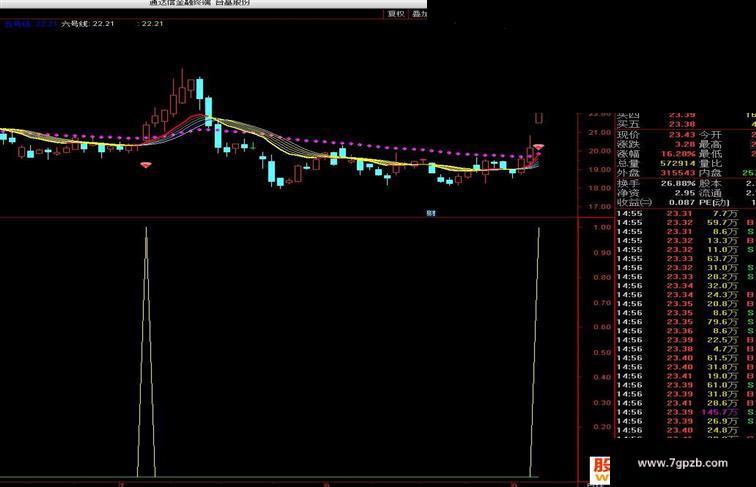Viewport: 756px width, 487px height.
Task: Click the 换手 value 26.88%
Action: coord(678,184)
